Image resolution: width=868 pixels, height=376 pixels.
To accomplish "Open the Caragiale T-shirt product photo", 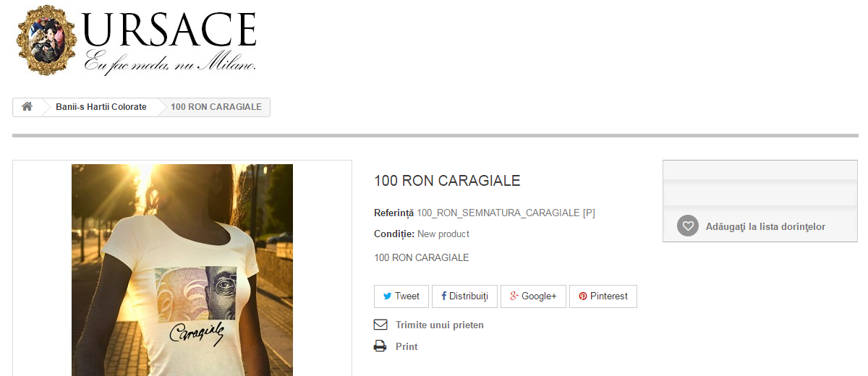I will [x=182, y=270].
